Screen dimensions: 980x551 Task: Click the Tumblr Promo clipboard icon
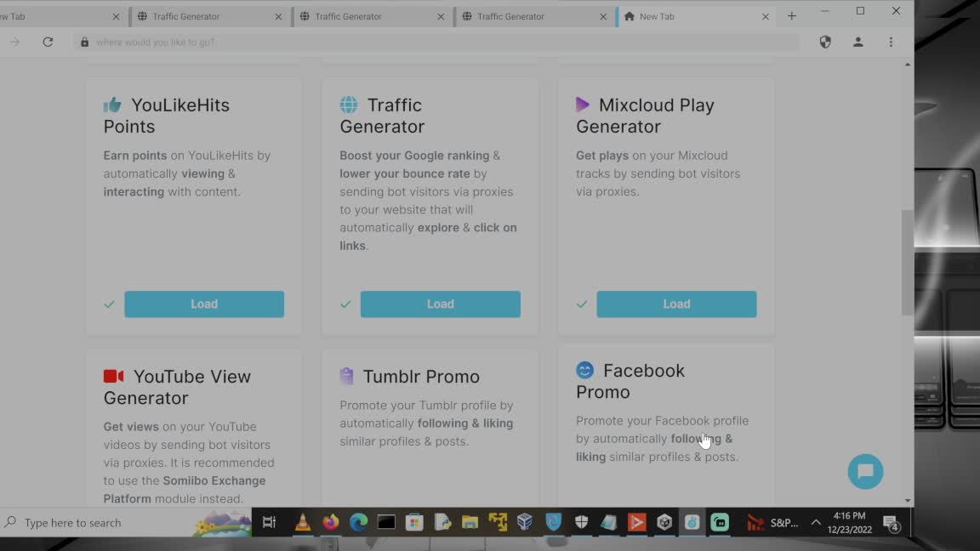coord(347,376)
